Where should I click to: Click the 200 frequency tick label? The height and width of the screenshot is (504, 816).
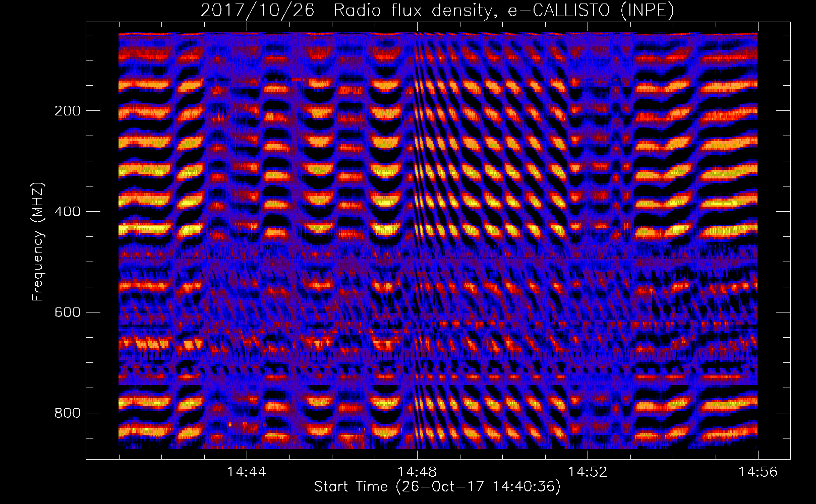[68, 110]
